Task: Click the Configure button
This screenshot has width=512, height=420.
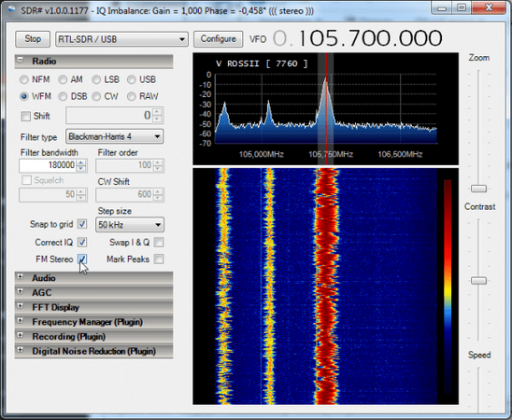Action: [x=218, y=39]
